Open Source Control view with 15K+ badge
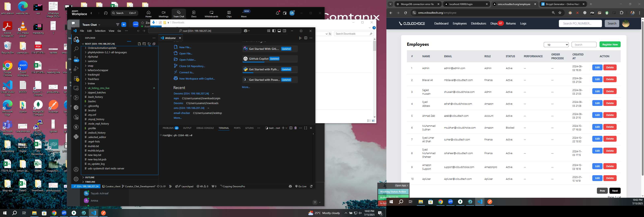Viewport: 644px width, 217px height. coord(76,59)
